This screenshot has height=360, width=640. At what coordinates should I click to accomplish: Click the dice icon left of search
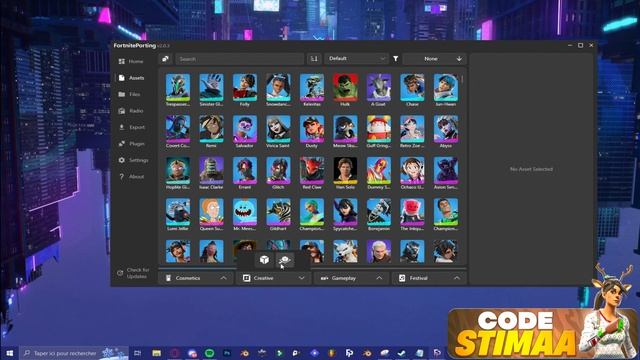tap(165, 59)
